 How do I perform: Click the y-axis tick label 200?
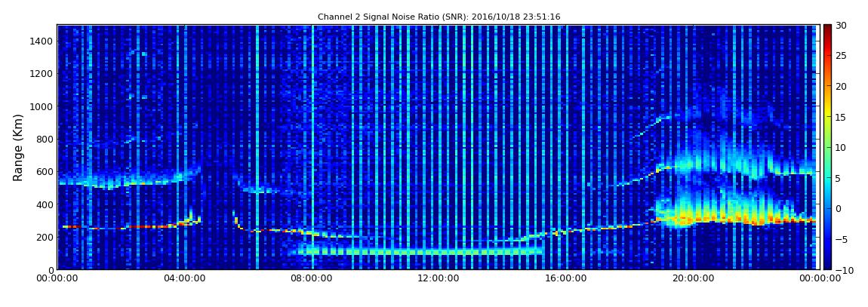tap(45, 237)
